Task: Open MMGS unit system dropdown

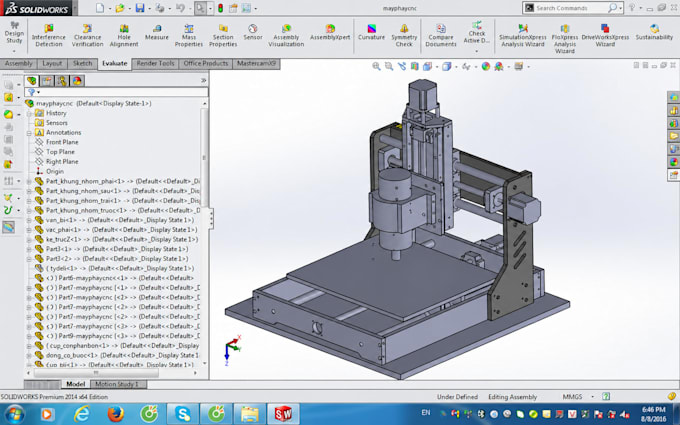Action: 592,396
